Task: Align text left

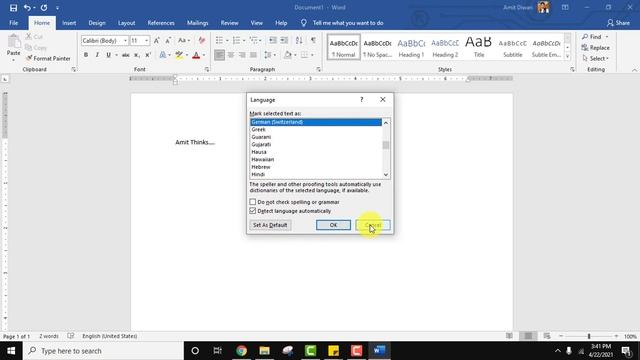Action: tap(219, 55)
